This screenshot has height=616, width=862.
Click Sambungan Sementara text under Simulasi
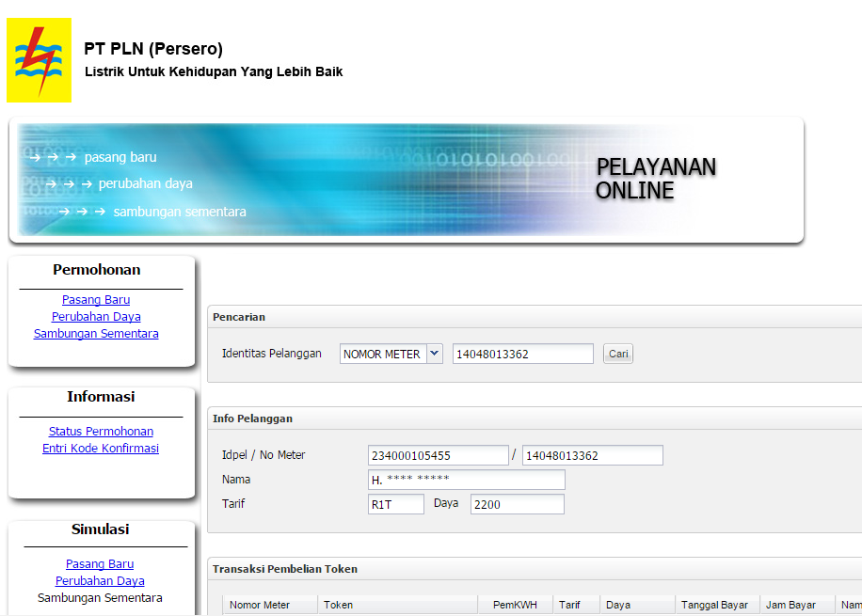pyautogui.click(x=100, y=598)
